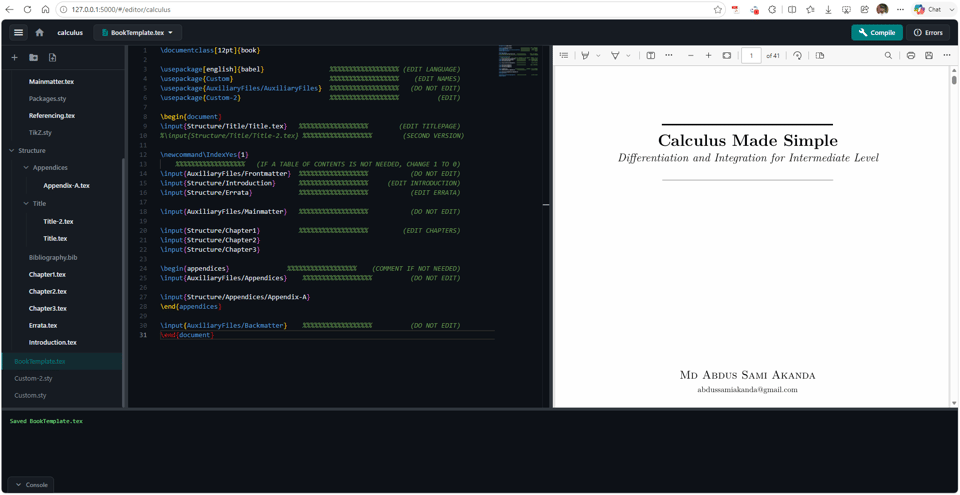Expand the Console panel
This screenshot has height=495, width=960.
pos(31,485)
